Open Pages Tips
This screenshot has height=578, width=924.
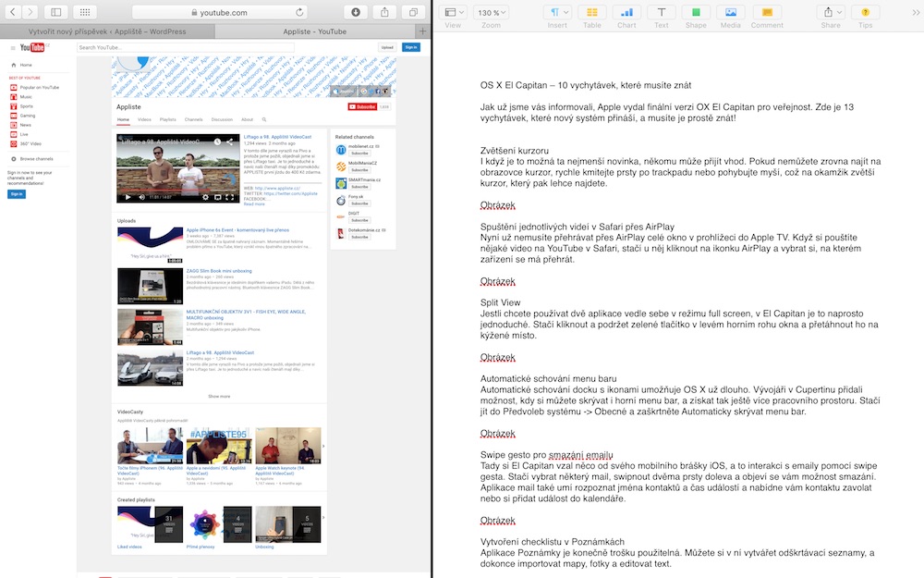(865, 13)
